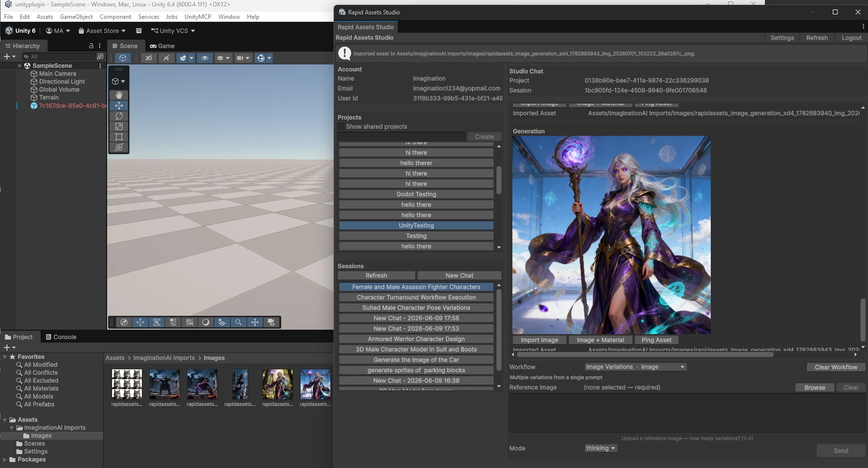Image resolution: width=868 pixels, height=468 pixels.
Task: Open the Rapid Assets Studio tab kebab menu
Action: click(864, 27)
